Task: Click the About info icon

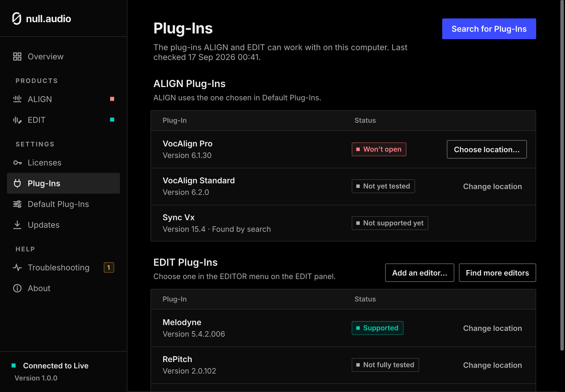Action: click(x=17, y=288)
